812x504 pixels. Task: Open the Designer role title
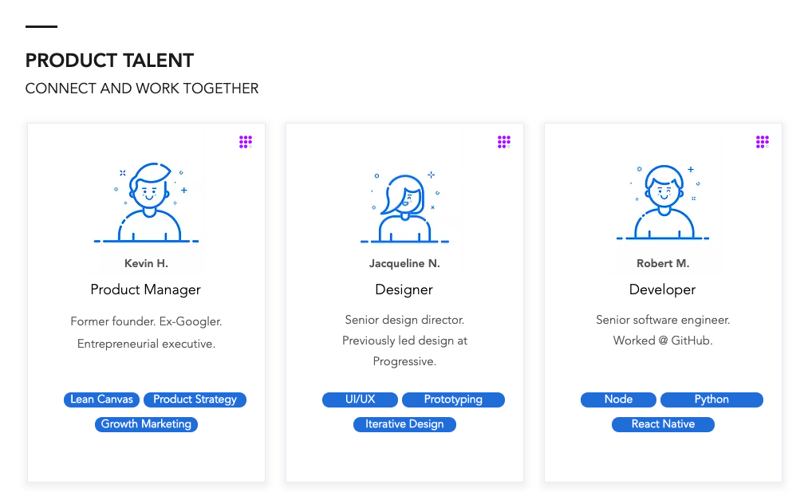click(404, 289)
